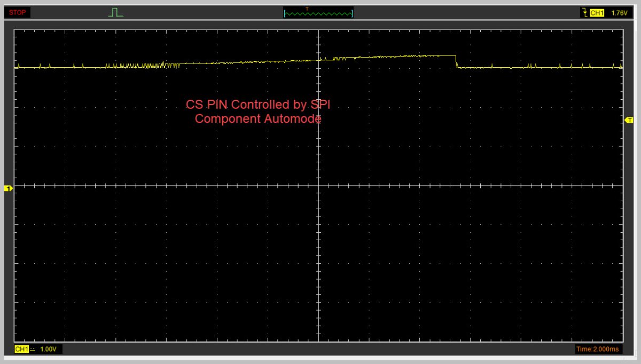Click the Time: 2.000ms timebase readout
This screenshot has width=641, height=364.
pyautogui.click(x=598, y=349)
